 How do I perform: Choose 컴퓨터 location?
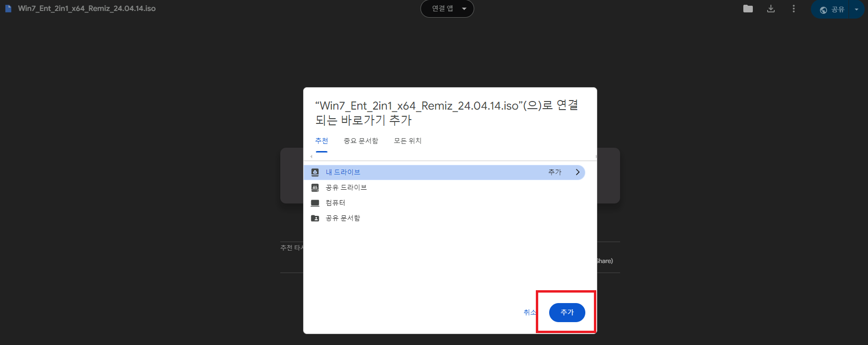pos(444,203)
